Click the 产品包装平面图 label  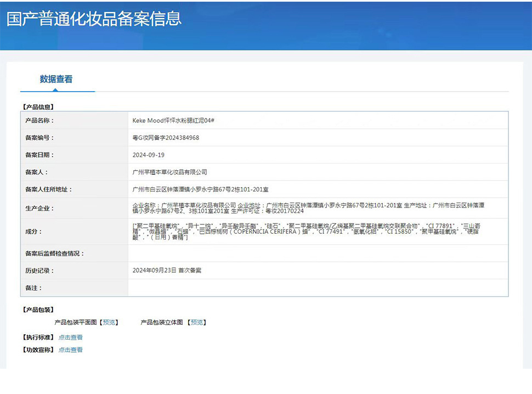tap(76, 323)
